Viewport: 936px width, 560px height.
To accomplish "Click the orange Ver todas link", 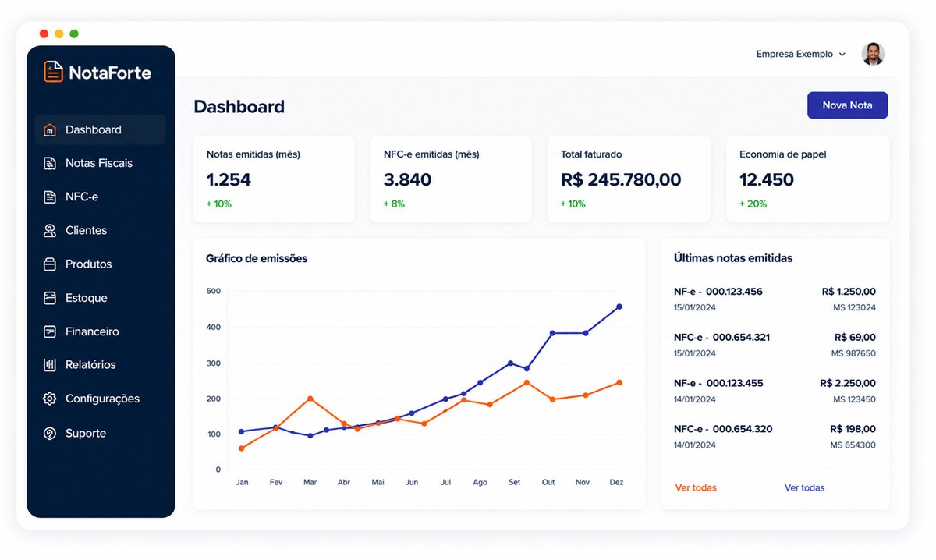I will pos(696,488).
